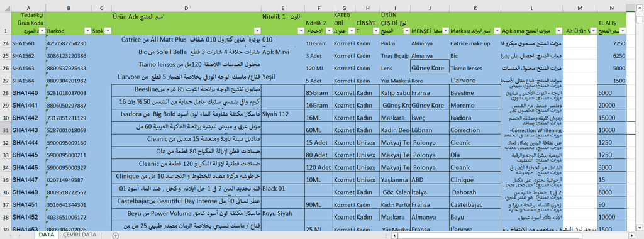This screenshot has width=644, height=239.
Task: Open Stok column filter dropdown
Action: [x=108, y=31]
